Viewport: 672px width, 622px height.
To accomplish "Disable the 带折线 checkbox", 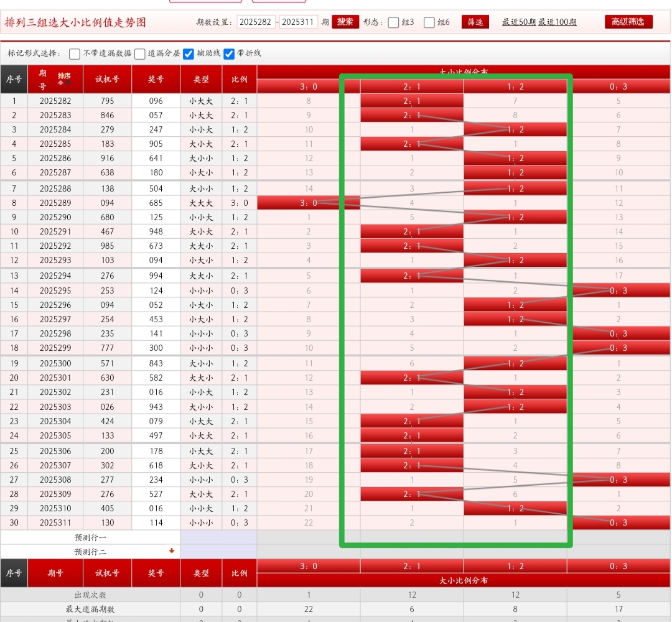I will click(229, 53).
